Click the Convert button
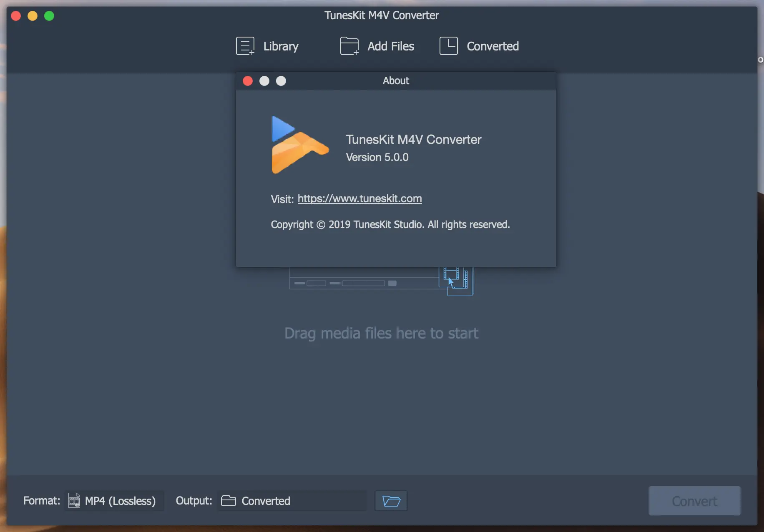This screenshot has width=764, height=532. (x=695, y=501)
